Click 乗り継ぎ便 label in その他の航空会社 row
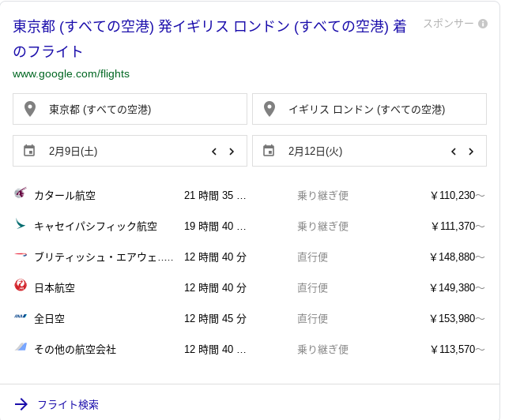The width and height of the screenshot is (505, 420). 323,349
